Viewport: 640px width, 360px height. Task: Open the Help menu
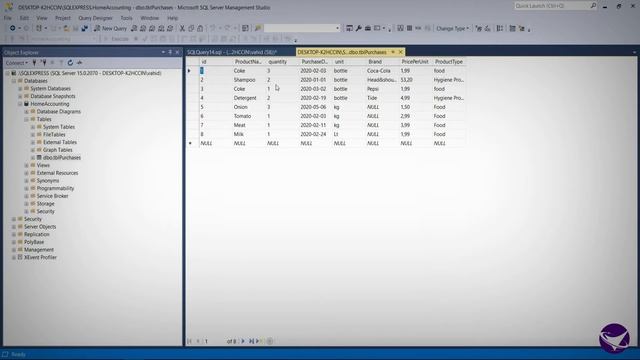173,18
